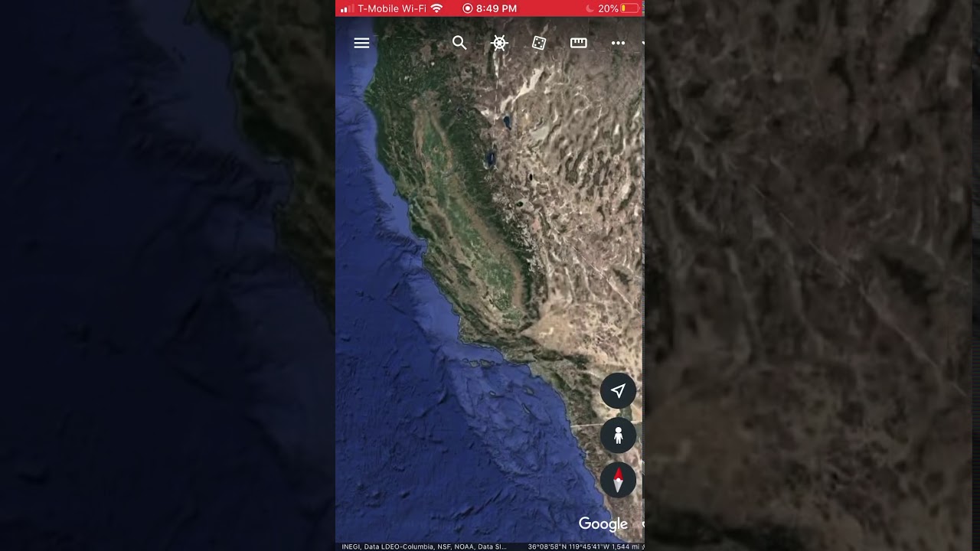
Task: Select the ruler measure tool
Action: coord(579,43)
